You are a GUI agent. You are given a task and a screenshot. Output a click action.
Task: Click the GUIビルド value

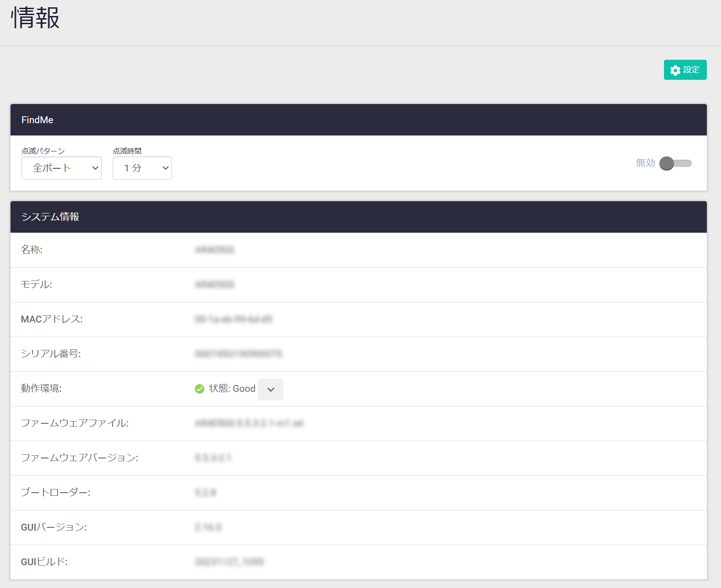(229, 562)
